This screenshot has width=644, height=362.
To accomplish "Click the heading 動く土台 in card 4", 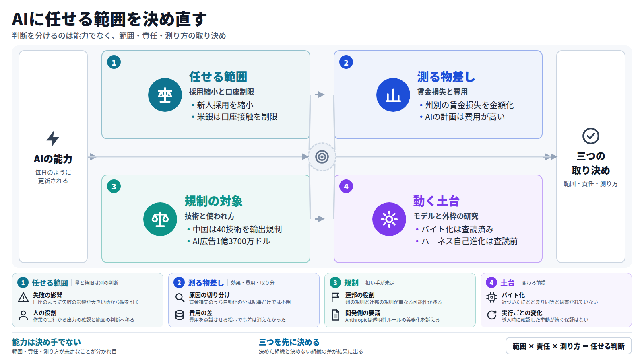I will (436, 201).
